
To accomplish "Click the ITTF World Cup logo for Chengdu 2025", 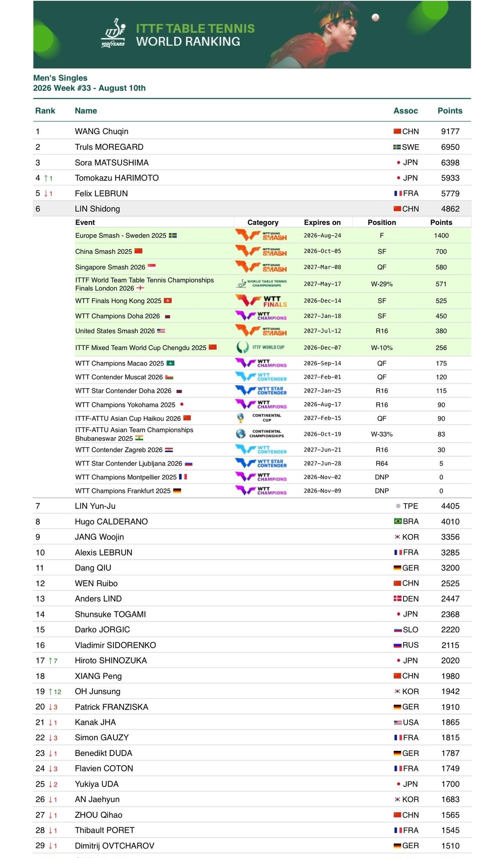I will (x=260, y=347).
